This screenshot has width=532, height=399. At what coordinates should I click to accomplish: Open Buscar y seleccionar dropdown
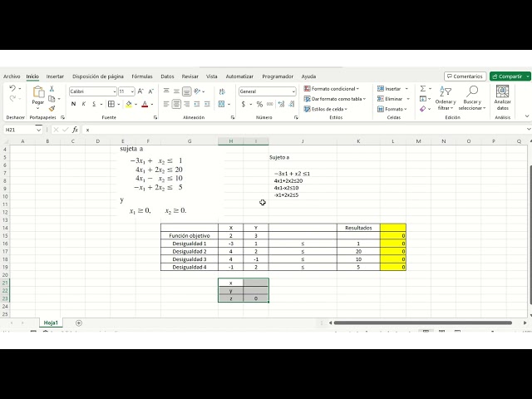pyautogui.click(x=472, y=98)
